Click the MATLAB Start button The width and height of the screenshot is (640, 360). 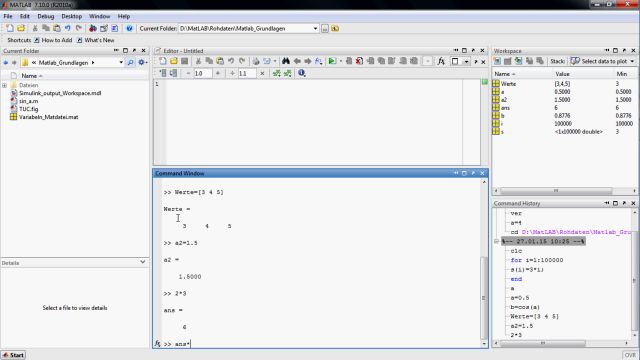click(x=13, y=355)
